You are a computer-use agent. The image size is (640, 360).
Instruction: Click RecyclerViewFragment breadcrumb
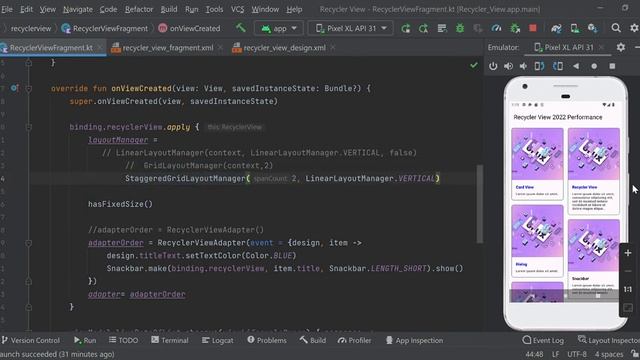104,29
